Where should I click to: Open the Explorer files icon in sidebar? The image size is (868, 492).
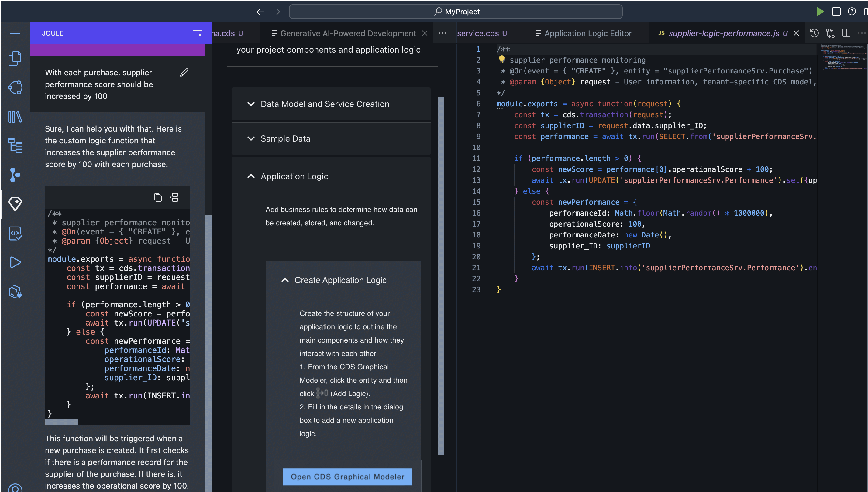(15, 58)
